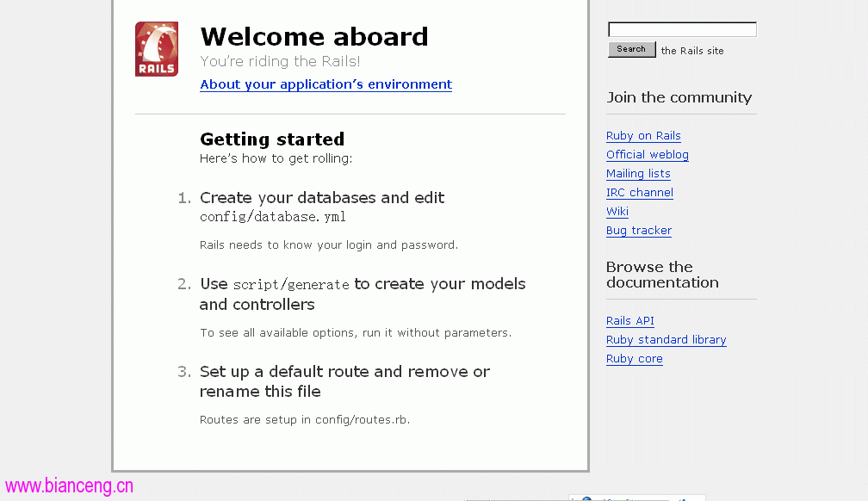This screenshot has width=868, height=501.
Task: Open the Mailing lists link
Action: click(x=638, y=173)
